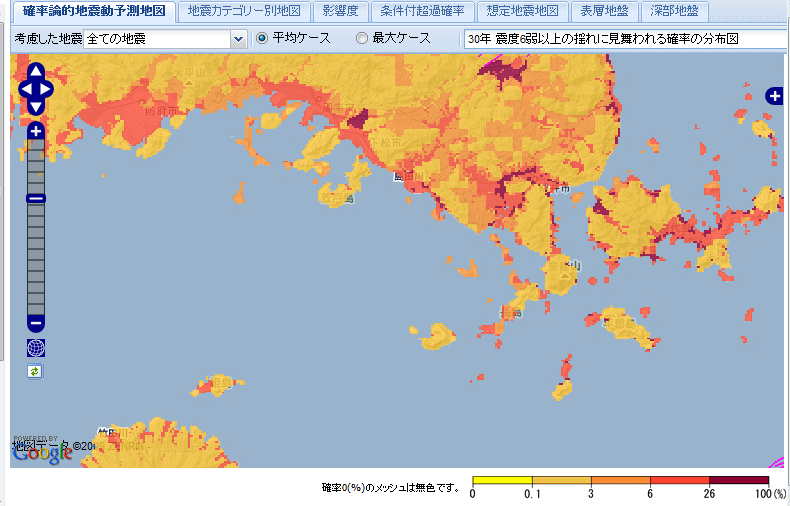This screenshot has width=790, height=506.
Task: Pan the map right with arrow
Action: (x=48, y=89)
